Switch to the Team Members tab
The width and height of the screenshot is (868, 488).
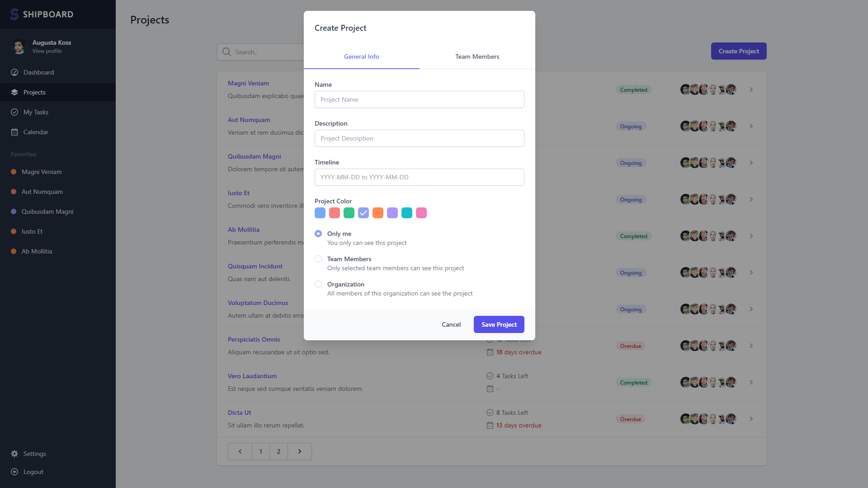[477, 56]
